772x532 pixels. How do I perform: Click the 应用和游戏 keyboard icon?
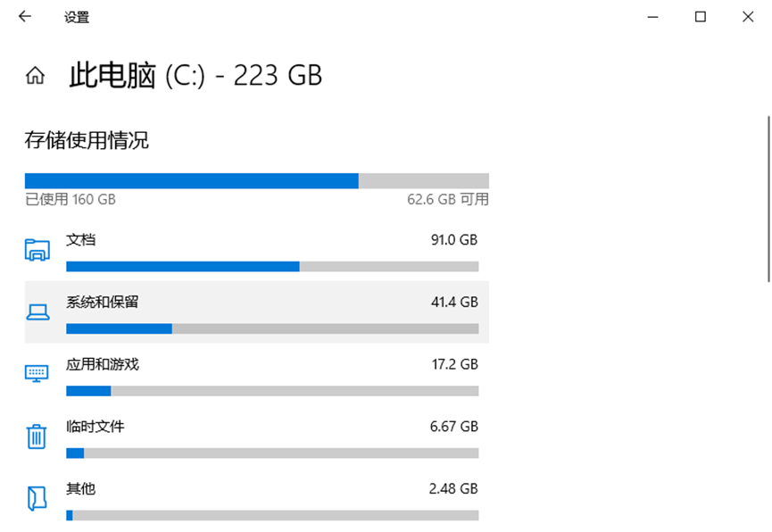click(37, 373)
